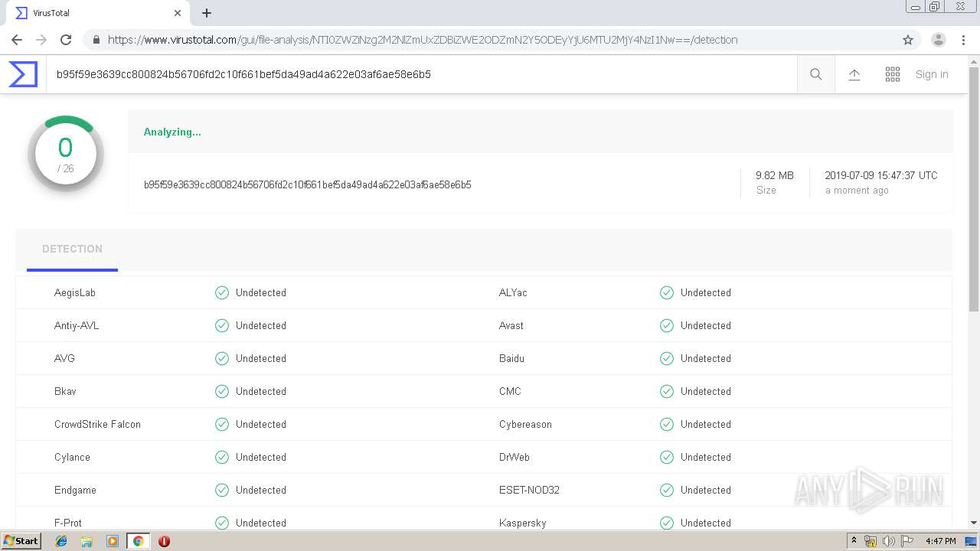Click the green check icon for AVG
Image resolution: width=980 pixels, height=551 pixels.
tap(222, 358)
